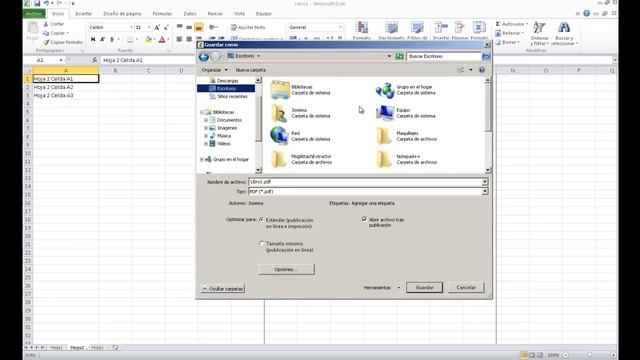This screenshot has width=640, height=360.
Task: Click the Guardar button
Action: coord(424,288)
